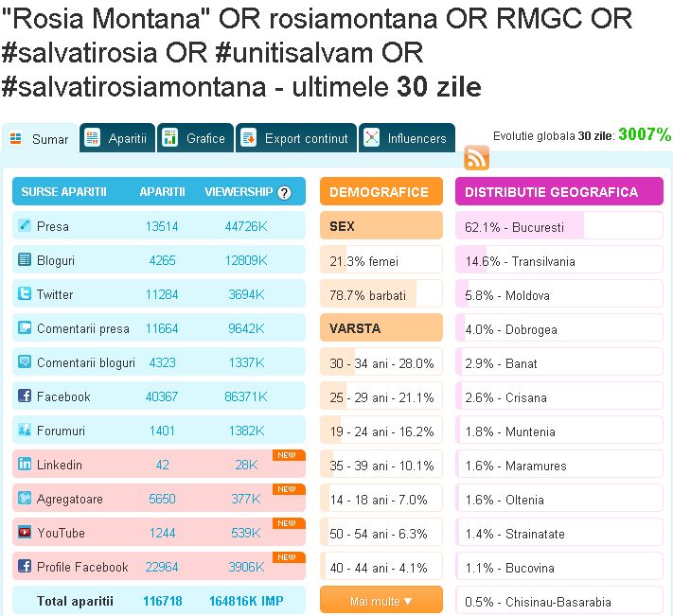Expand the Mai multe demographics dropdown
This screenshot has height=616, width=673.
pyautogui.click(x=381, y=601)
